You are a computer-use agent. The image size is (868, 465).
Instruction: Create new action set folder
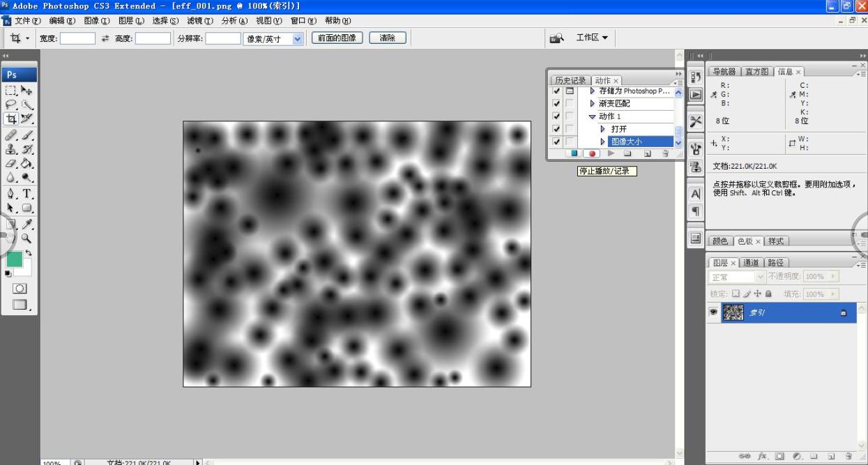click(628, 153)
